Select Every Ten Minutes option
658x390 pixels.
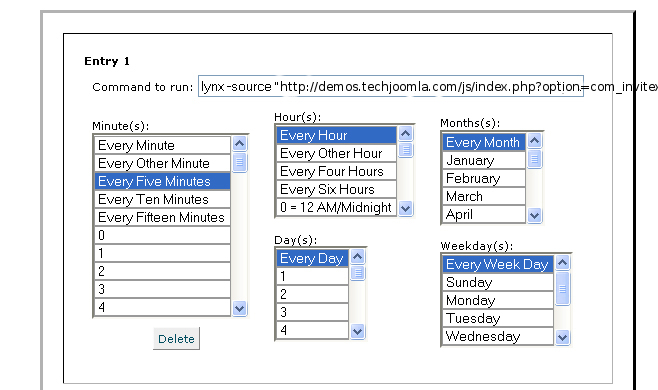pos(162,199)
